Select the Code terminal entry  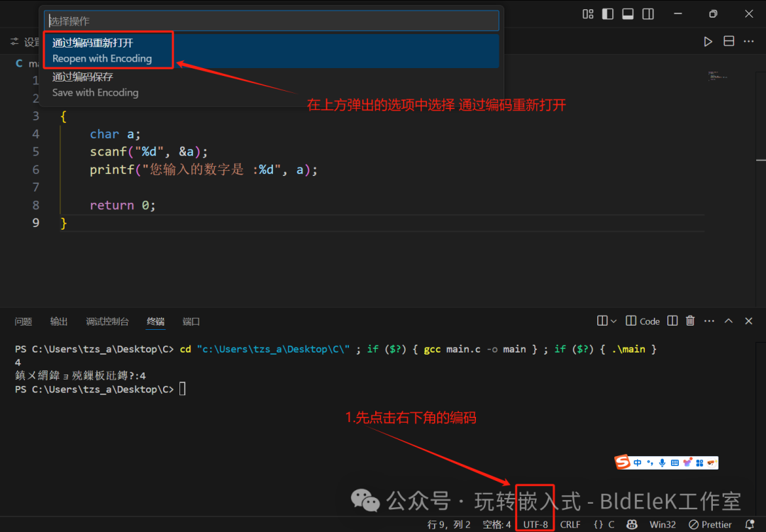[x=643, y=321]
